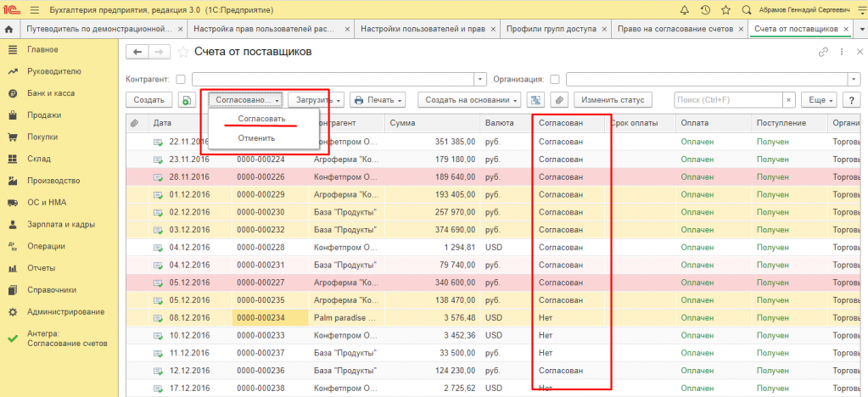Click the navigate back arrow button
Screen dimensions: 868x397
click(137, 53)
